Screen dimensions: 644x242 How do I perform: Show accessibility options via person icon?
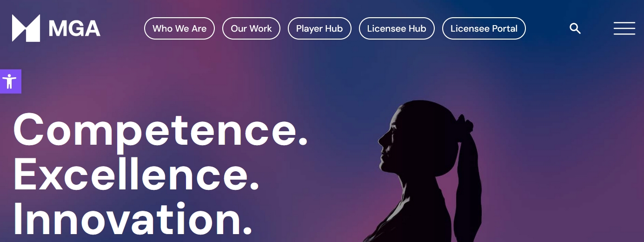(x=9, y=81)
